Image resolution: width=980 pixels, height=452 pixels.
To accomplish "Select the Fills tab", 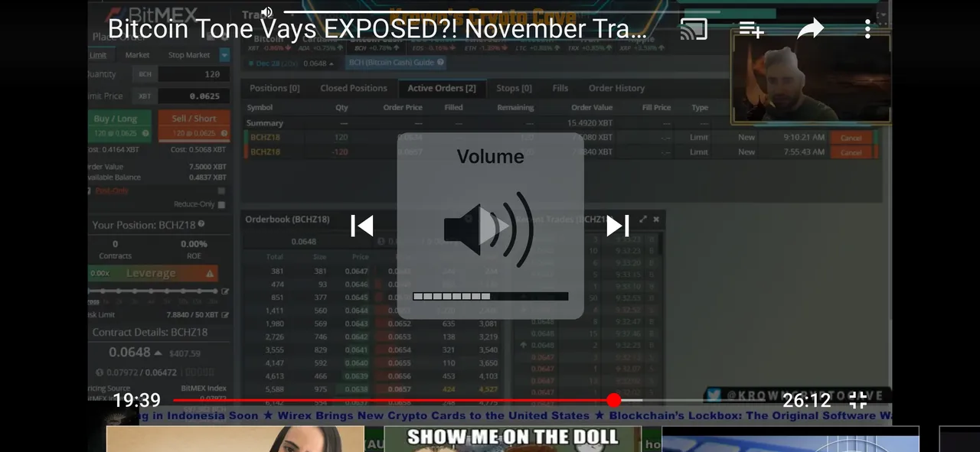I will pyautogui.click(x=560, y=88).
